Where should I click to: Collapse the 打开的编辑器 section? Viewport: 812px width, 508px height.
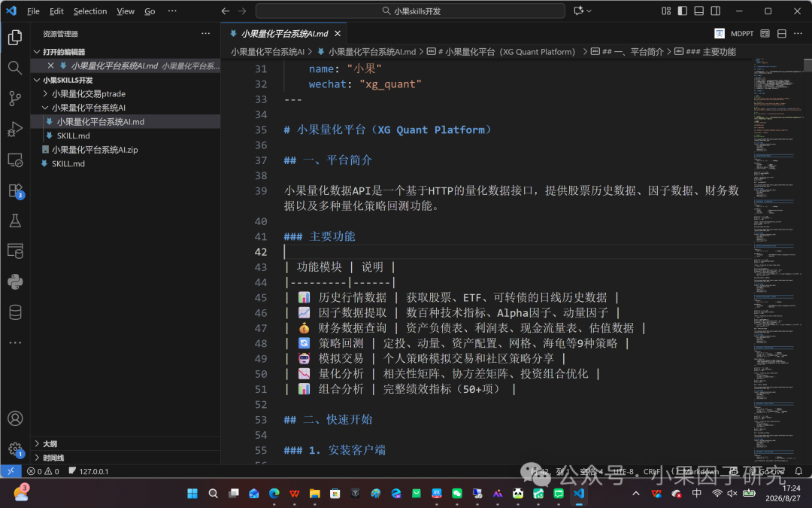pyautogui.click(x=37, y=52)
